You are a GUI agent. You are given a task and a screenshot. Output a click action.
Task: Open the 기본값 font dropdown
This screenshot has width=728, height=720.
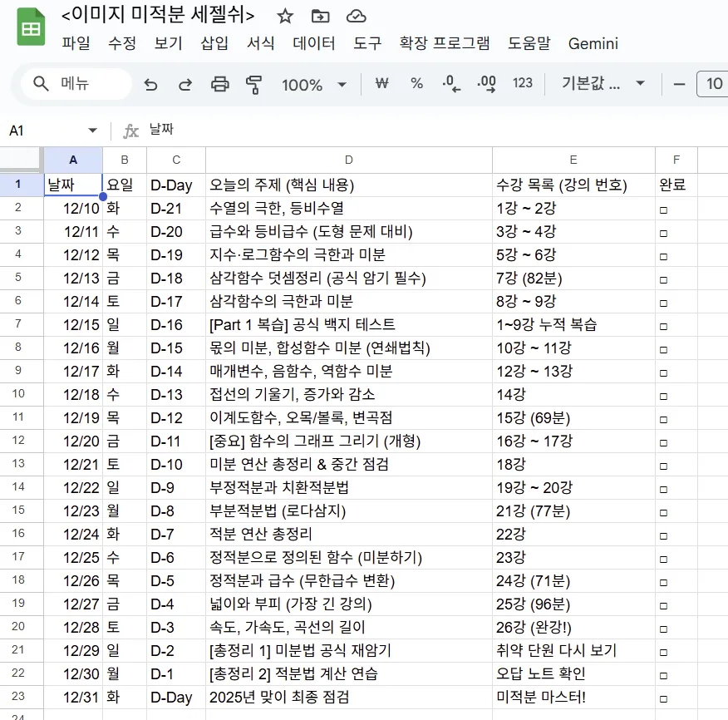coord(603,84)
